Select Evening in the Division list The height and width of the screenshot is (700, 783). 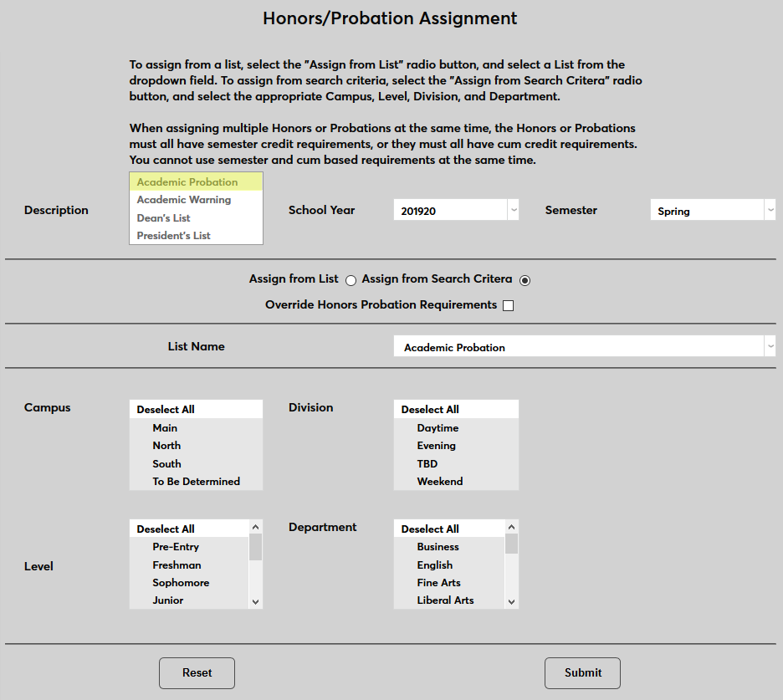pos(437,445)
